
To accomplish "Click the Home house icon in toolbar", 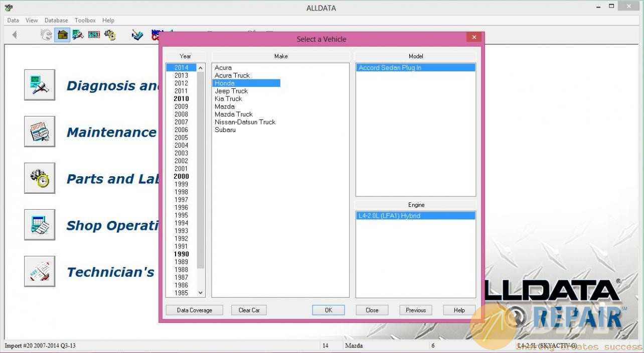I will click(62, 35).
